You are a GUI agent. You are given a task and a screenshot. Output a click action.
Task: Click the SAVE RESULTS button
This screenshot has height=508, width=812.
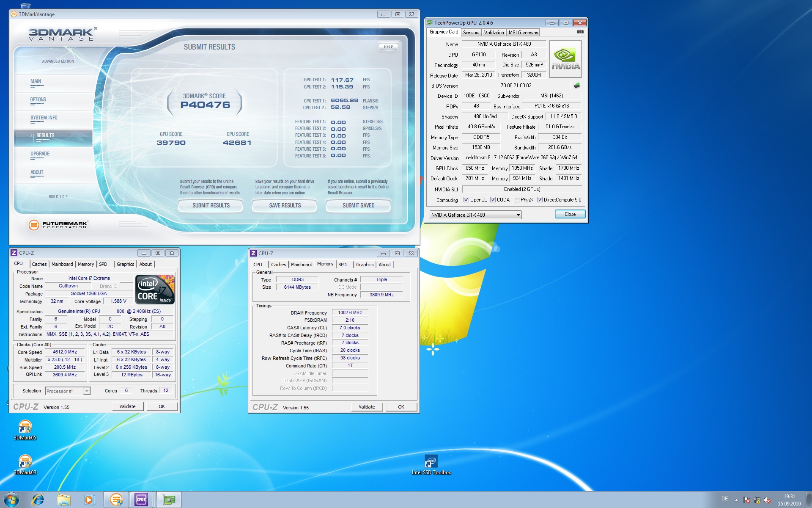point(285,206)
